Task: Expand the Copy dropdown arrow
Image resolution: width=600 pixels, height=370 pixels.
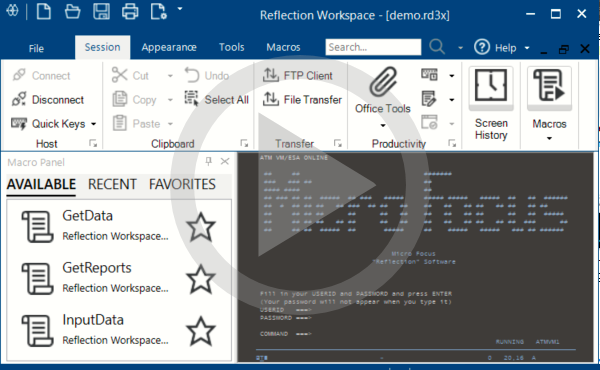Action: 170,100
